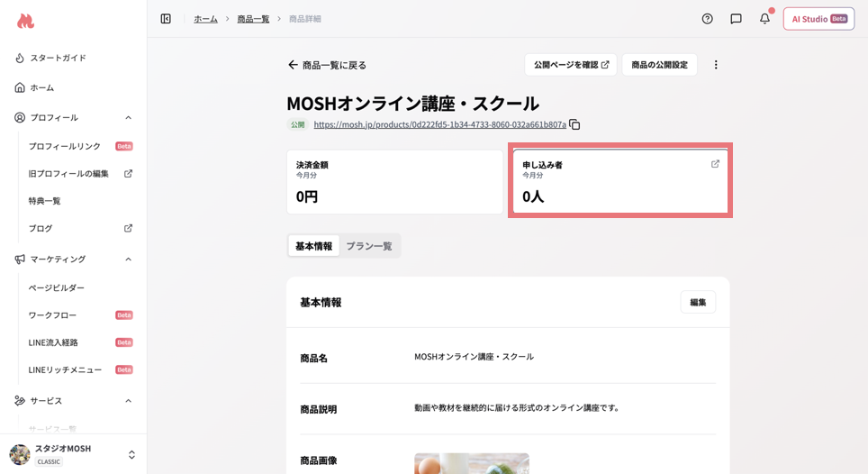The height and width of the screenshot is (474, 868).
Task: Click the 編集 button in 基本情報
Action: pos(698,303)
